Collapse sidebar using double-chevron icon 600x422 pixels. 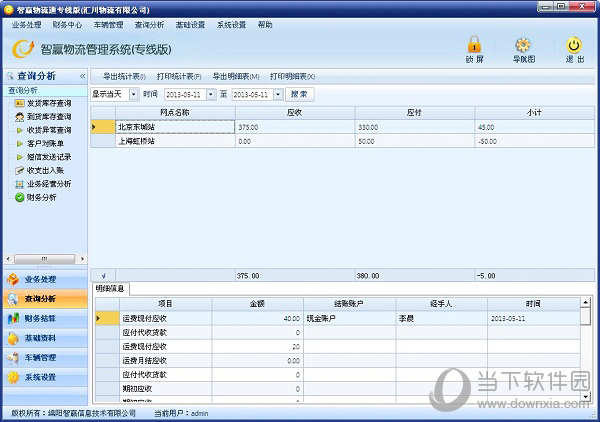(82, 76)
